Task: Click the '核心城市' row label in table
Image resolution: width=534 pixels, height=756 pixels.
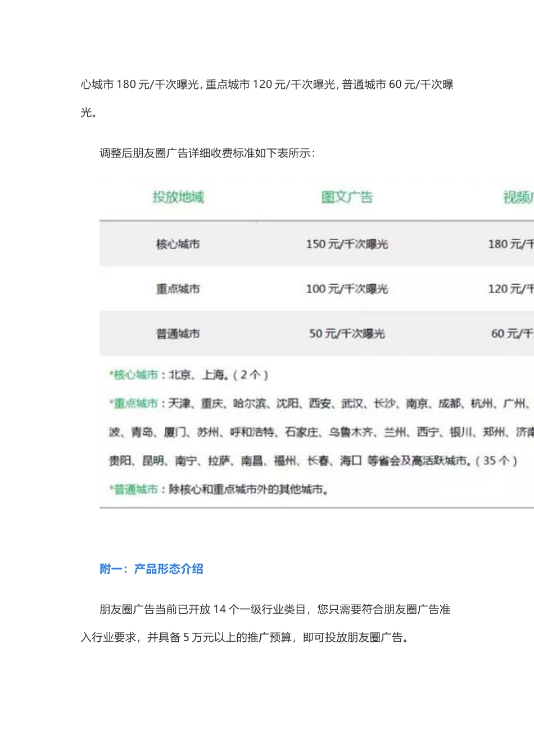Action: click(178, 244)
